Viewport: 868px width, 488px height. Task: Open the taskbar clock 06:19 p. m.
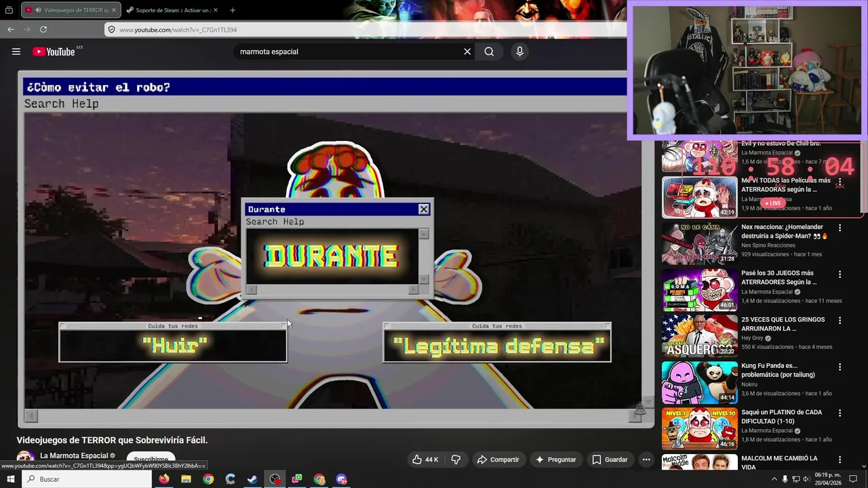828,479
